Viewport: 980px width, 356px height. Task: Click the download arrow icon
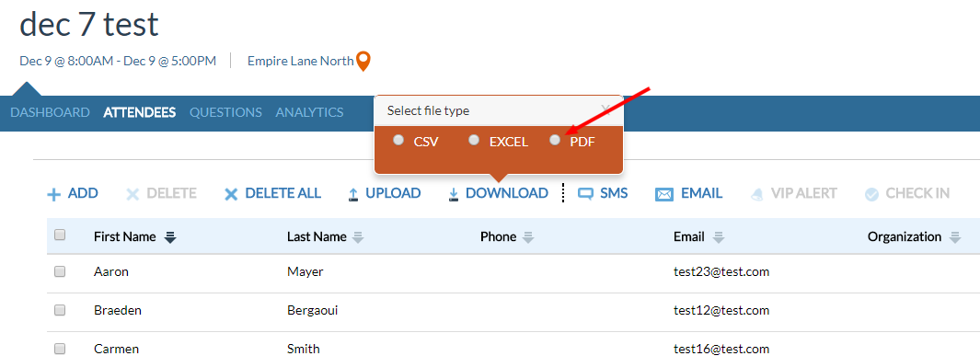(453, 195)
